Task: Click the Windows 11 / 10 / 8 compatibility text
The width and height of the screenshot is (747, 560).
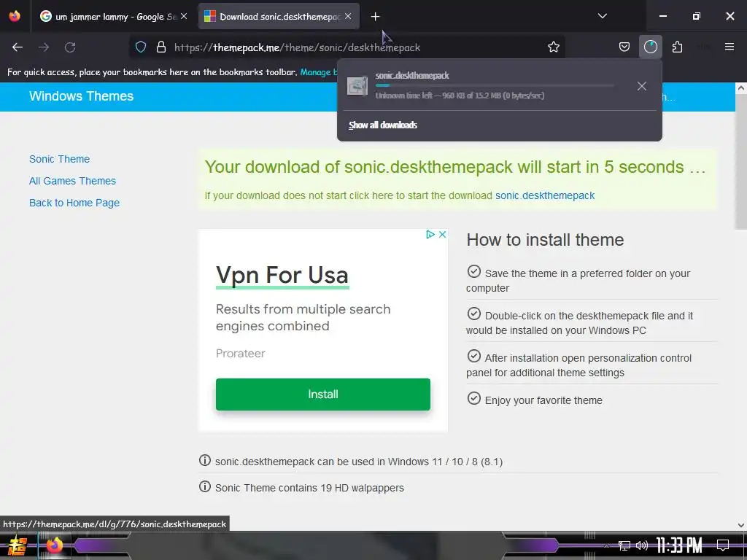Action: click(359, 462)
